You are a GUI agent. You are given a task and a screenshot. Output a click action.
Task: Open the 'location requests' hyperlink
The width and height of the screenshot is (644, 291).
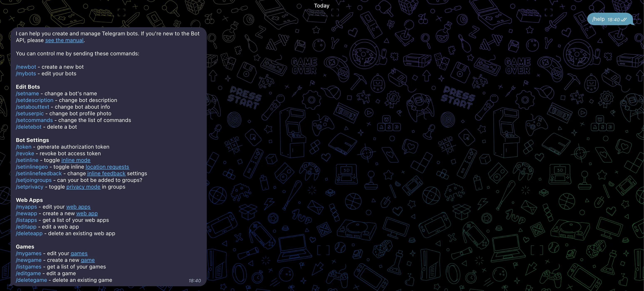pyautogui.click(x=107, y=167)
